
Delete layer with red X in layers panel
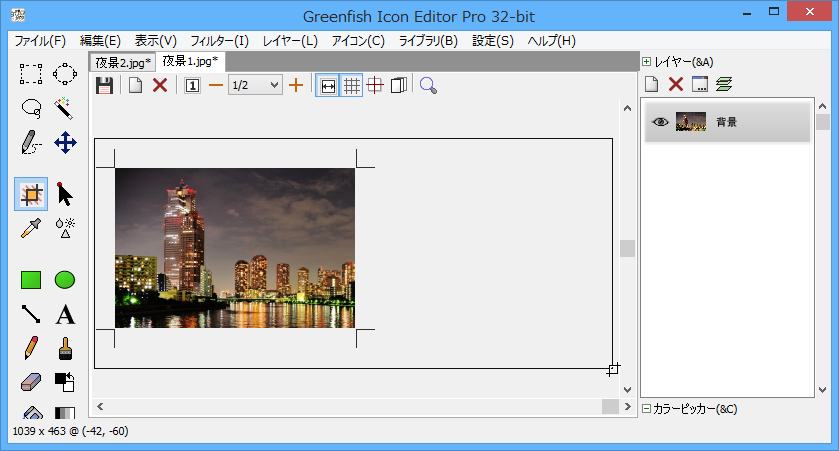[676, 85]
